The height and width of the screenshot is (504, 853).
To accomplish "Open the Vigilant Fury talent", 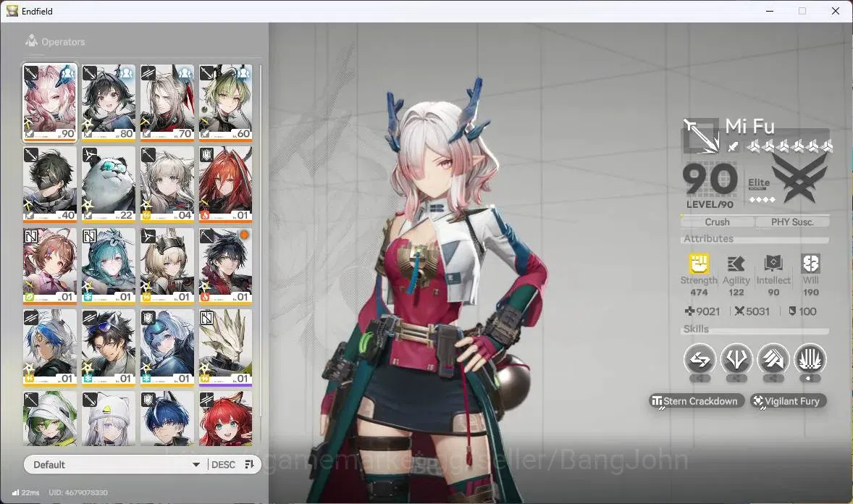I will pos(789,401).
